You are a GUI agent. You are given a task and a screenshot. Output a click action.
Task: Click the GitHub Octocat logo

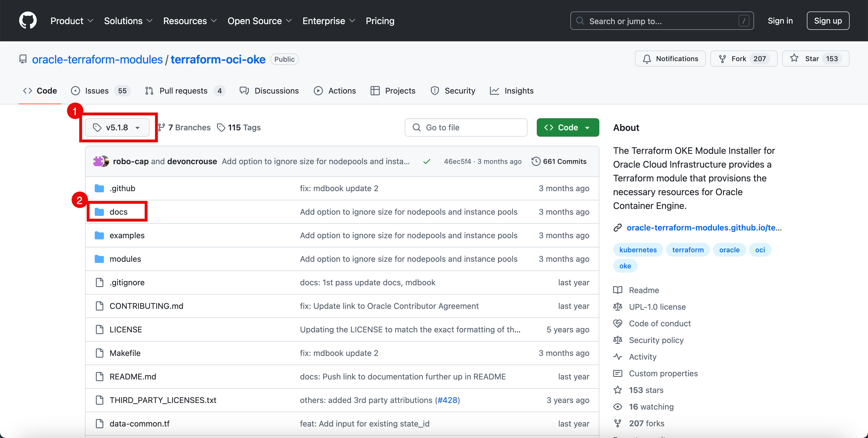pos(28,21)
